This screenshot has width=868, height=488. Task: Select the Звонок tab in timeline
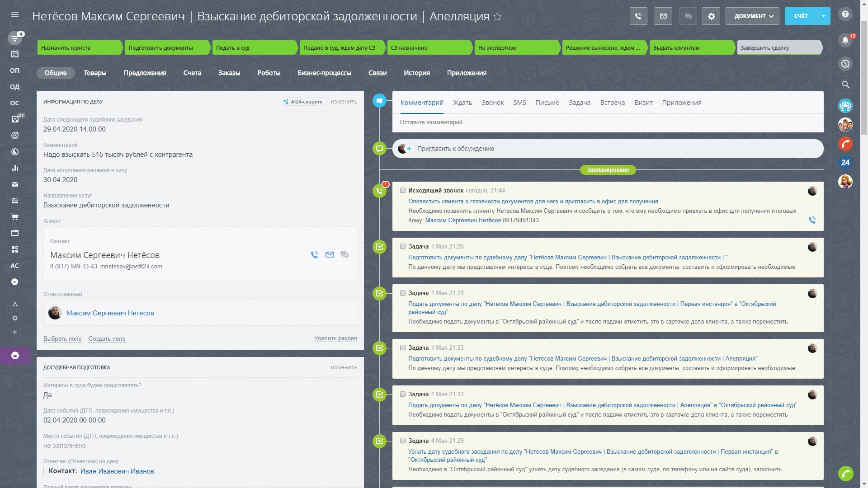pyautogui.click(x=492, y=103)
